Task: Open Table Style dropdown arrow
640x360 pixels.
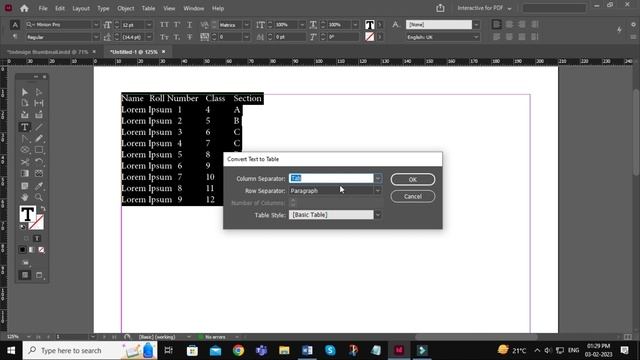Action: 378,215
